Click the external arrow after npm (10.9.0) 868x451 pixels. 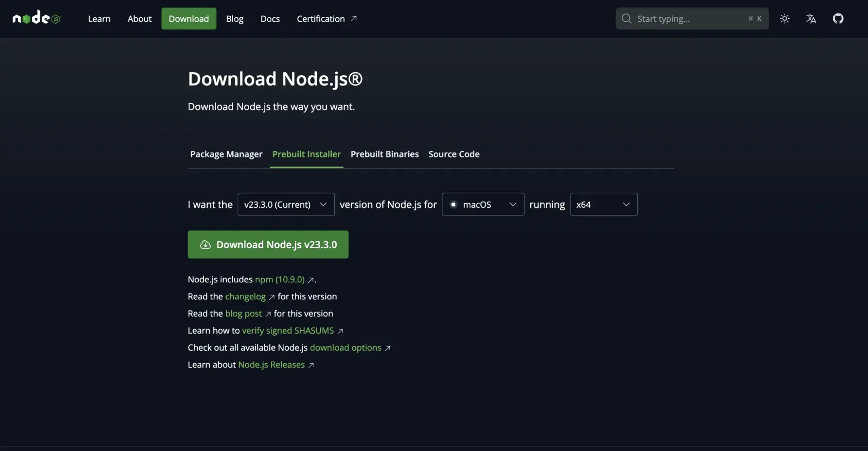click(x=310, y=280)
